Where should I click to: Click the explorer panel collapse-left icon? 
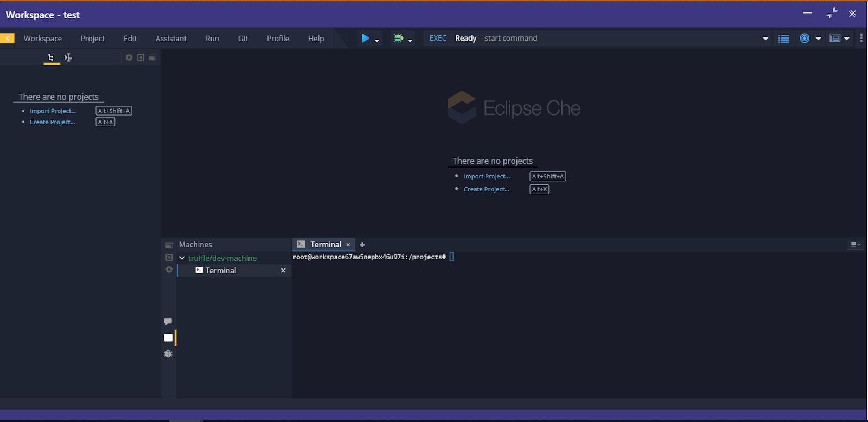(x=141, y=57)
